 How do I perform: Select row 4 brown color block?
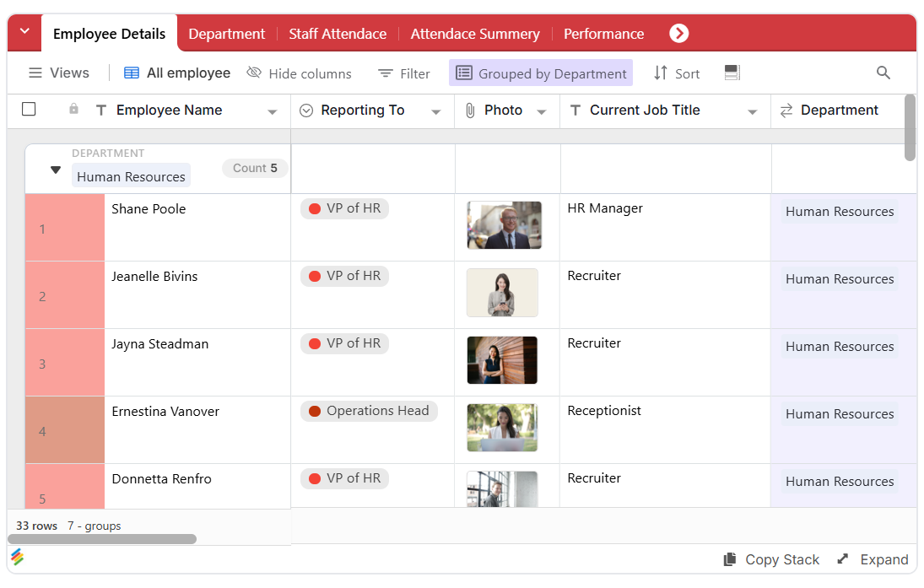click(x=65, y=429)
